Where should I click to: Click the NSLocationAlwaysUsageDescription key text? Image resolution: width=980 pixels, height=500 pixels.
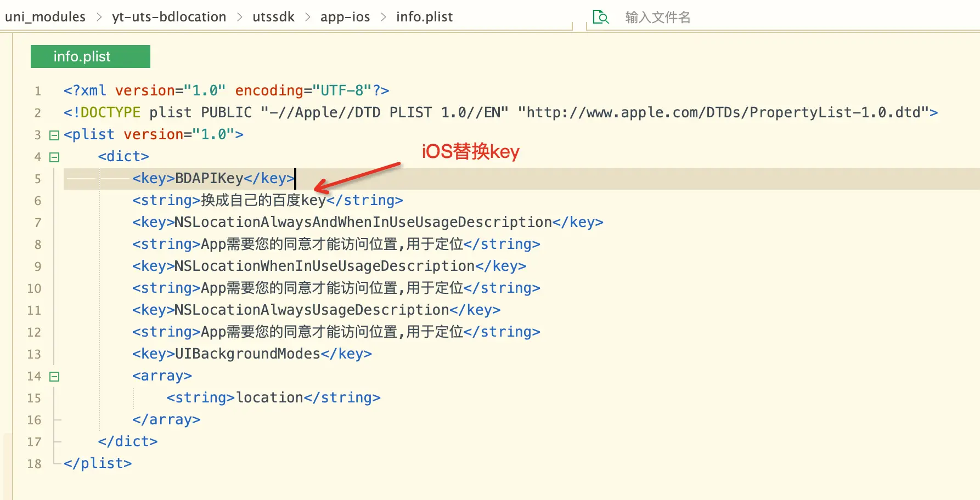click(312, 310)
